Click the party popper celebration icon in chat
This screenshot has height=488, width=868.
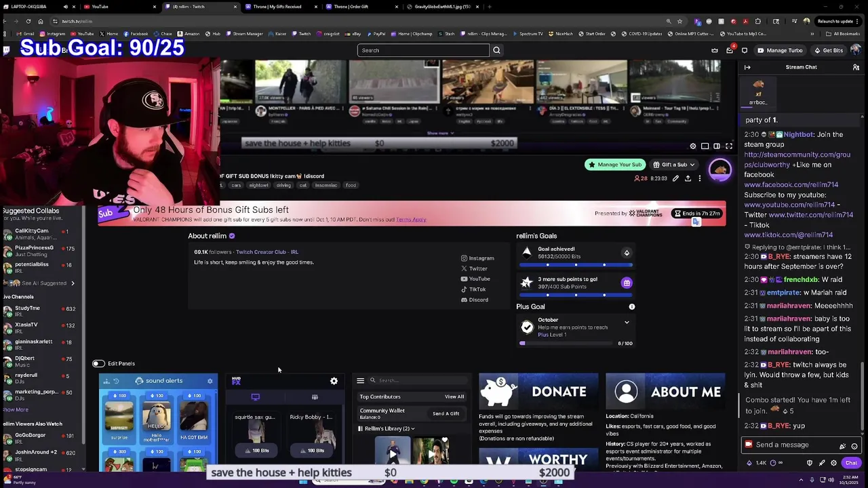tap(843, 445)
